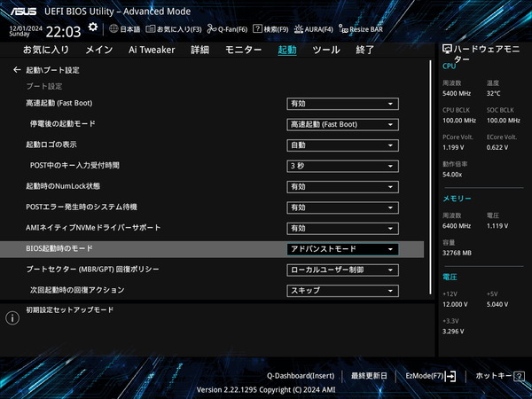532x399 pixels.
Task: Open the 起動時のNumLock状態 dropdown
Action: click(342, 186)
